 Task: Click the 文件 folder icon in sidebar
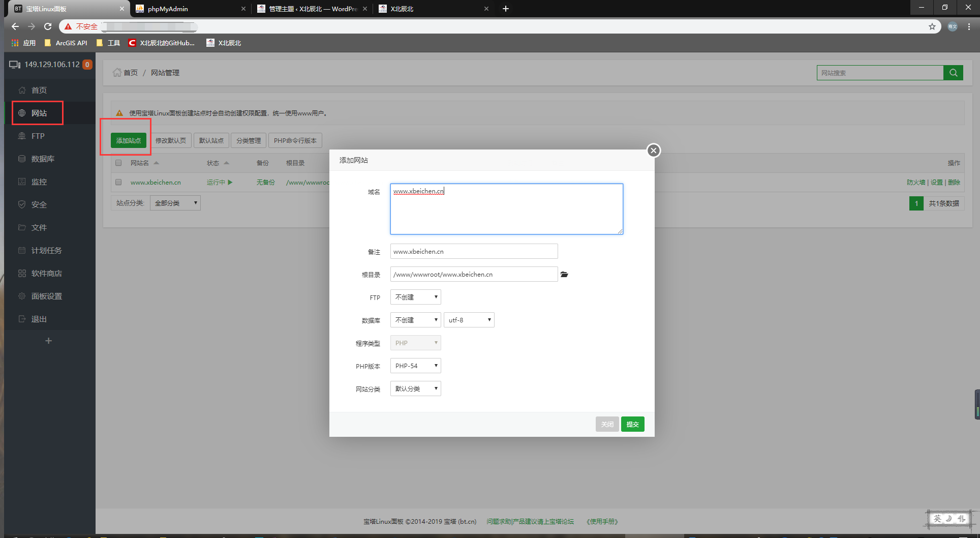pos(22,227)
